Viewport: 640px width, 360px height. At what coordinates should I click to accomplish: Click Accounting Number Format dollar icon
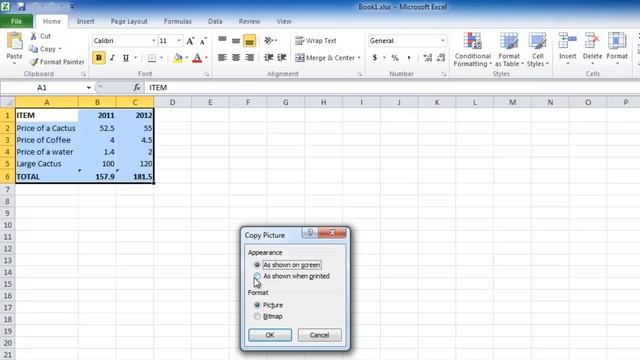pos(375,58)
